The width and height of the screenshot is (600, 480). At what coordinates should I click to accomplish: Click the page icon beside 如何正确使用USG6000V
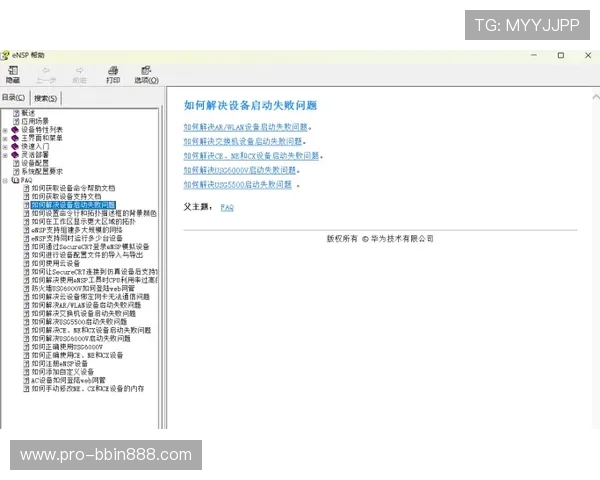click(26, 347)
